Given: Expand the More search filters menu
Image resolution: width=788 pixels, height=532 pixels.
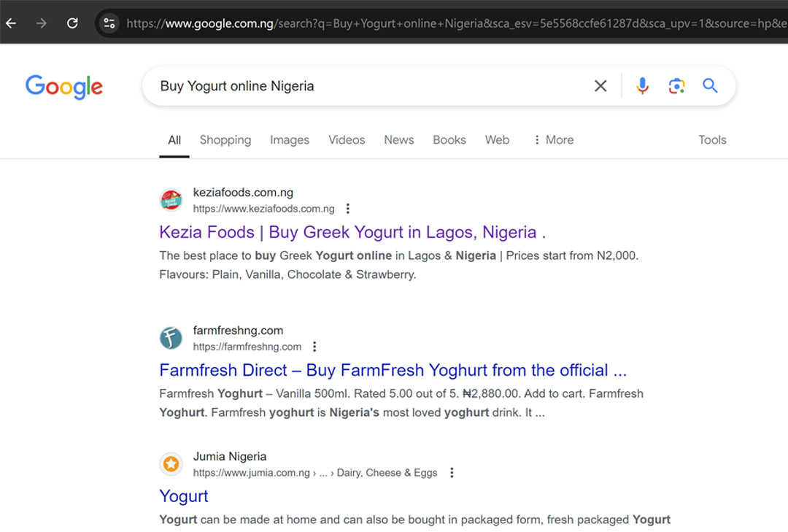Looking at the screenshot, I should (553, 140).
